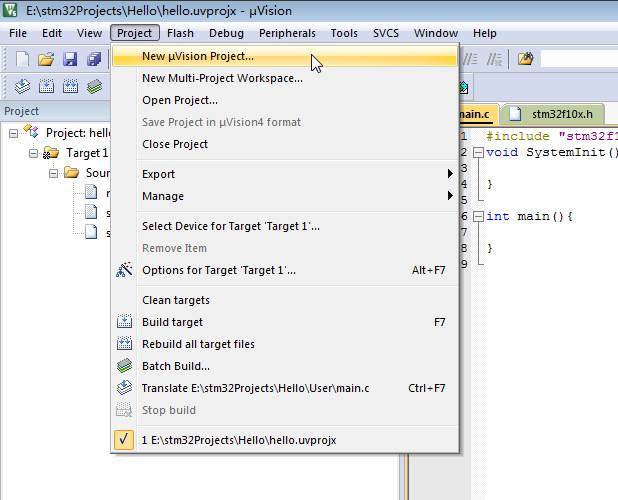The width and height of the screenshot is (618, 500).
Task: Toggle the checkmark for recent project 1
Action: point(124,440)
